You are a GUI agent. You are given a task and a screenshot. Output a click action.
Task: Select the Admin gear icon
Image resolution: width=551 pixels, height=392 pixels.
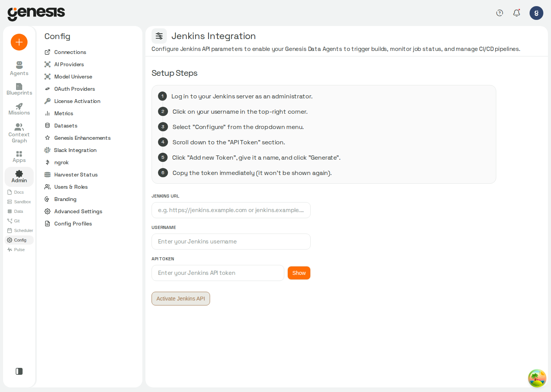(19, 173)
